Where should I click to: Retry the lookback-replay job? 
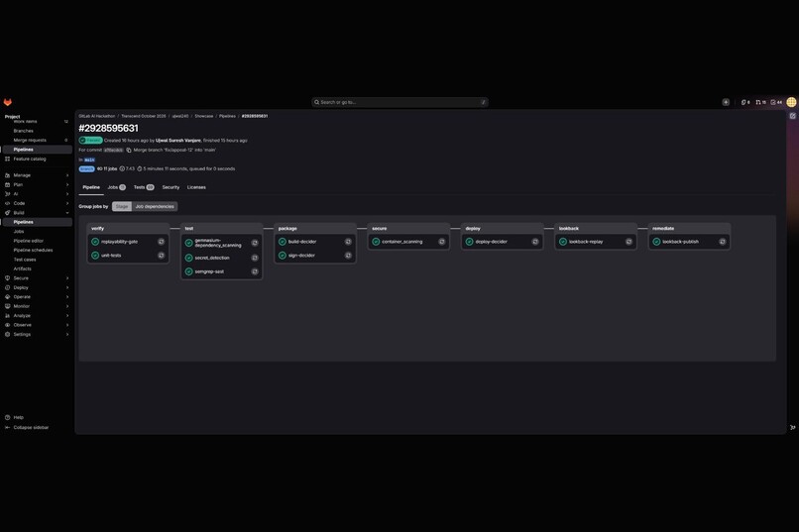(x=628, y=242)
